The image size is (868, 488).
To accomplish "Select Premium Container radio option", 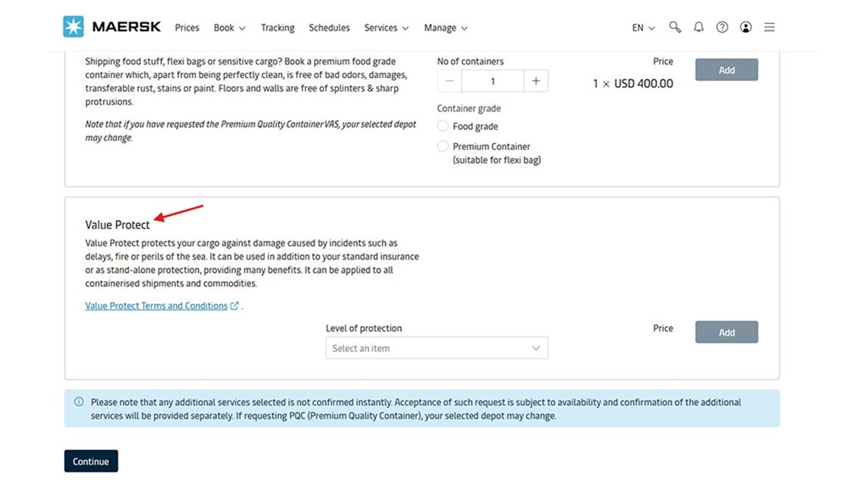I will click(443, 146).
